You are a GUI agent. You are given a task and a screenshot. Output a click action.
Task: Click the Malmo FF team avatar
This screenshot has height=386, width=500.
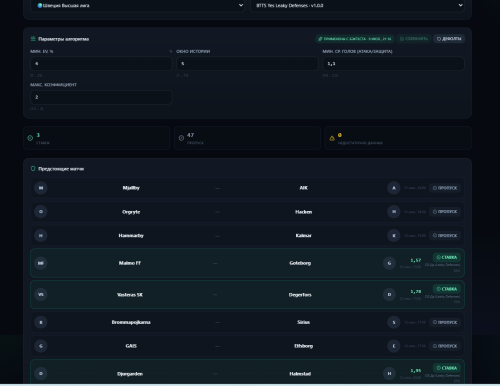point(41,263)
